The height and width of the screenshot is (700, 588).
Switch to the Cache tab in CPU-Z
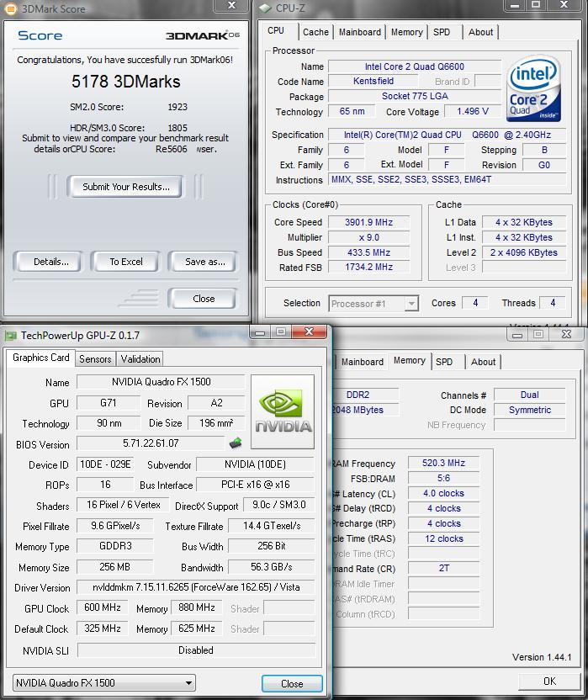[315, 32]
